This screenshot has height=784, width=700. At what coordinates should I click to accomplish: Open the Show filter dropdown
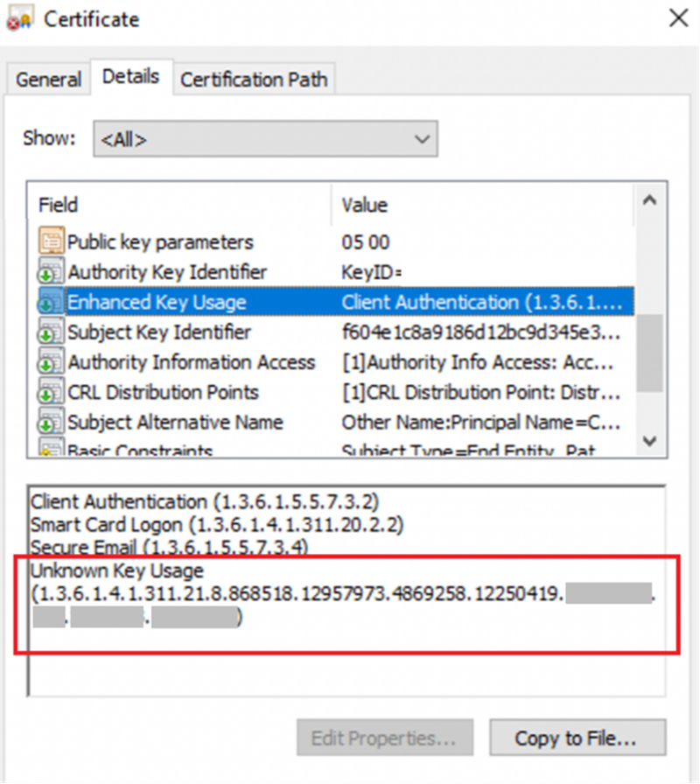[x=421, y=138]
